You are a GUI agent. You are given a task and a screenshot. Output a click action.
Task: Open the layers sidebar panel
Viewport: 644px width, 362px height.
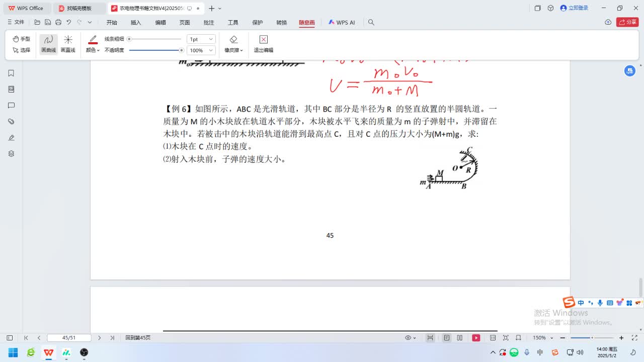pos(11,154)
